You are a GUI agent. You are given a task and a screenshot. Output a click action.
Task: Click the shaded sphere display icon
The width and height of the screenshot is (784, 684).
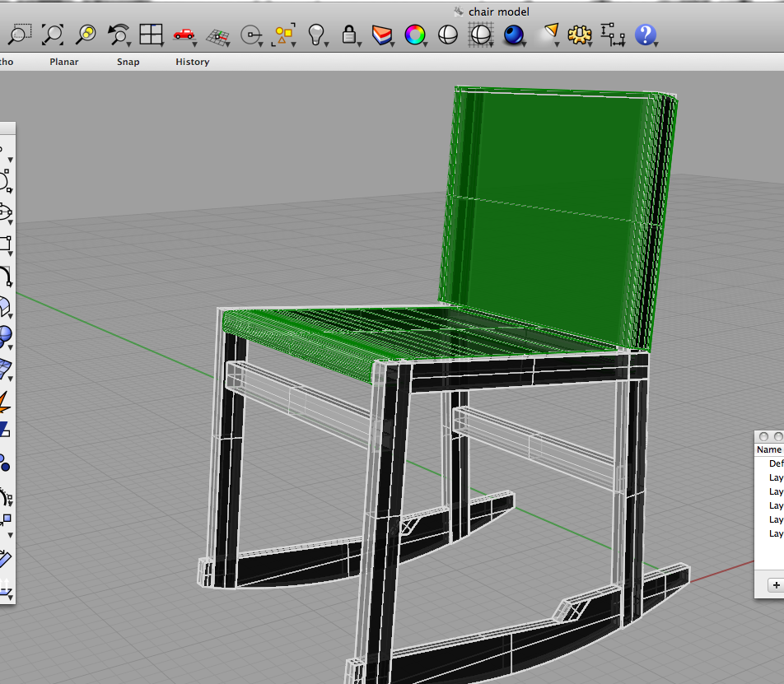(x=514, y=35)
